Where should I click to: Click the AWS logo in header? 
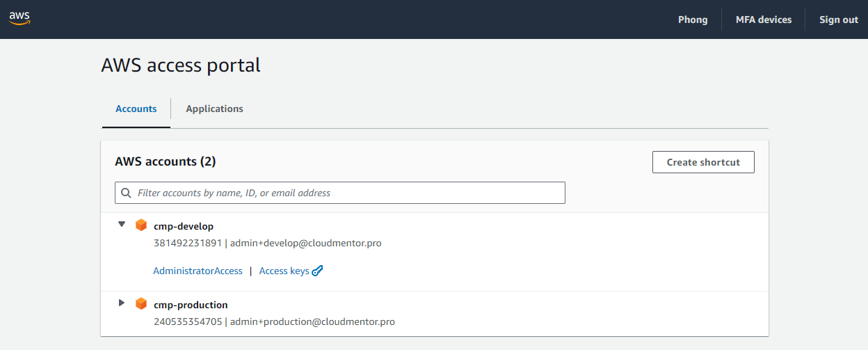tap(19, 19)
